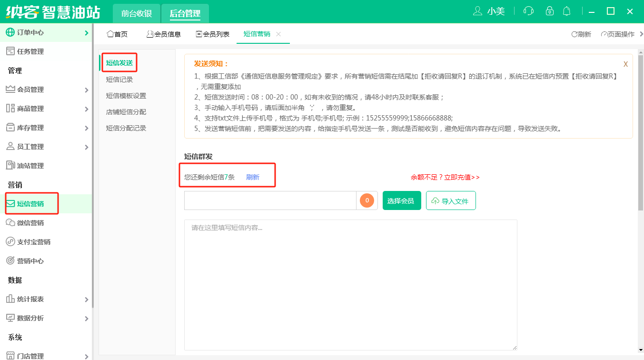Close the sending notice panel
Image resolution: width=644 pixels, height=360 pixels.
625,64
